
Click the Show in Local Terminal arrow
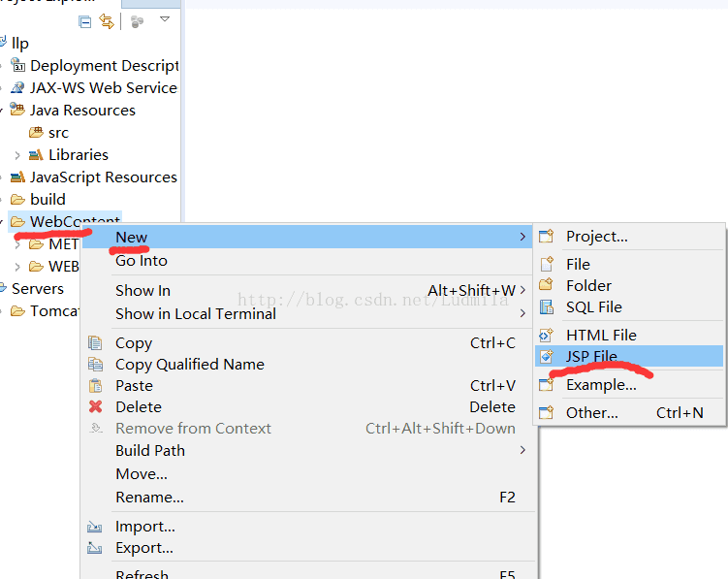[522, 313]
